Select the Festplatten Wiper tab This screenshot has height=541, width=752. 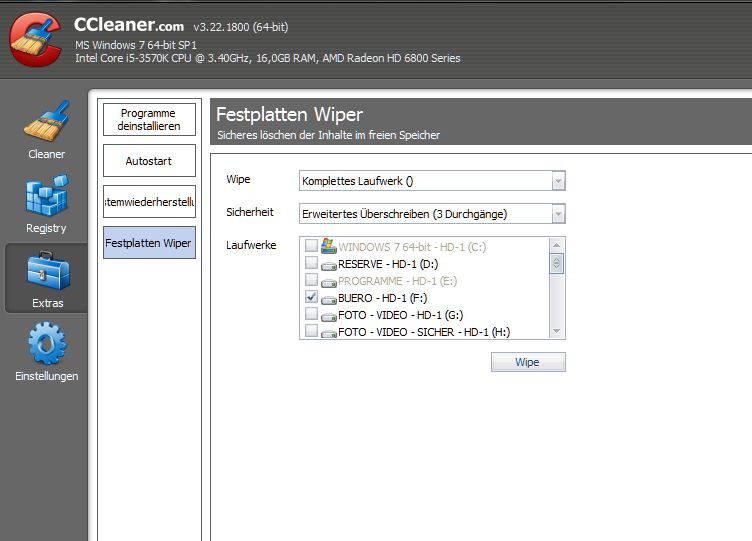pos(149,243)
